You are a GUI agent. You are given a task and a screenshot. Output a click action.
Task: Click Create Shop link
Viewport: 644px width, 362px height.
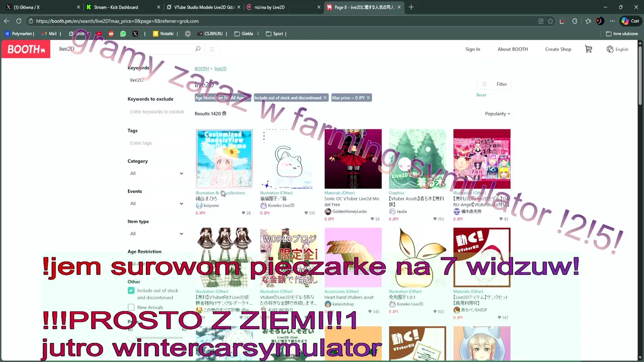[x=558, y=49]
